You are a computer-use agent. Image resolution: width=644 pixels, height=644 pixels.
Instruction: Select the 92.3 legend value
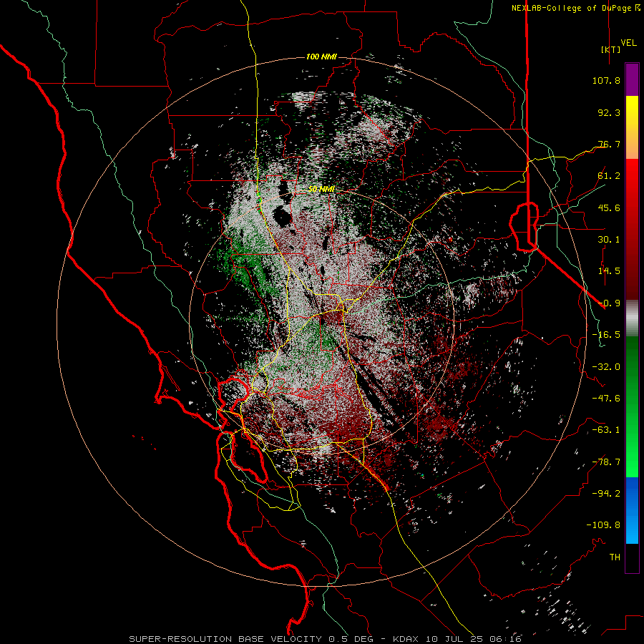click(609, 112)
